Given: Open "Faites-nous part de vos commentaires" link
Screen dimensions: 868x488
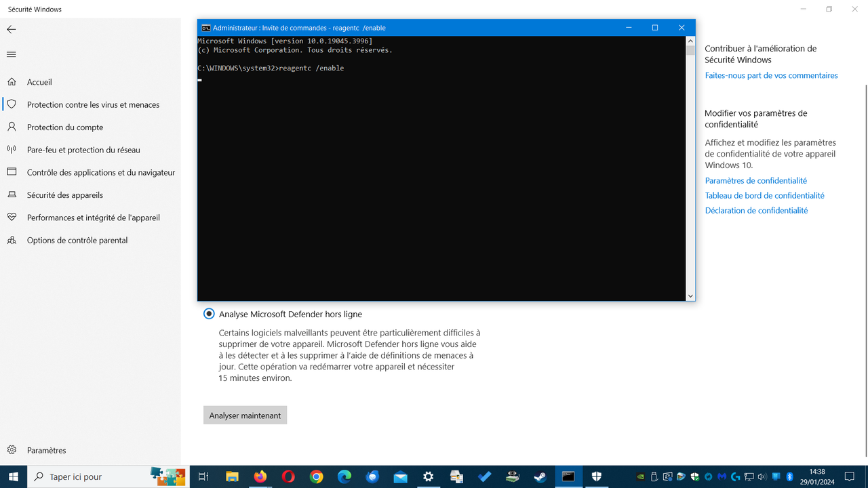Looking at the screenshot, I should point(771,75).
